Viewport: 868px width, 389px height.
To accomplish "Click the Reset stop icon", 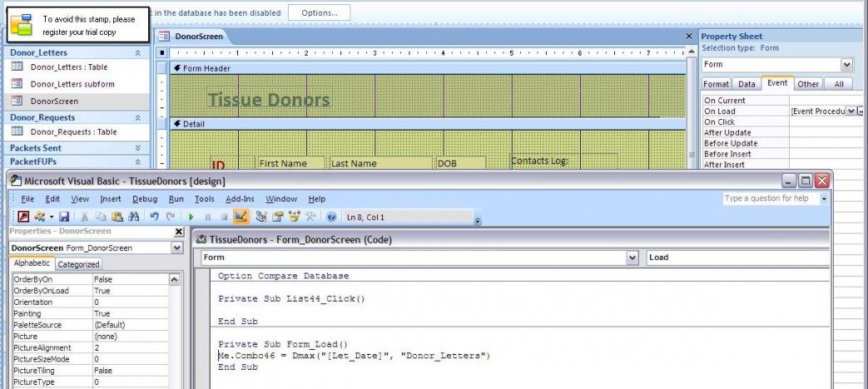I will [x=224, y=217].
